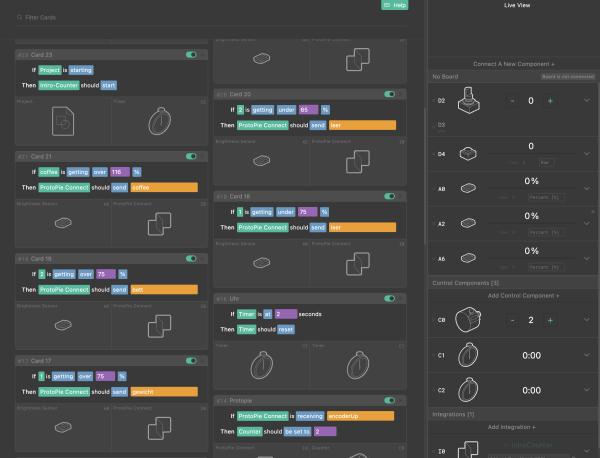Screen dimensions: 600x458
Task: Select the ProtoPie Connect icon in Card 18
Action: tap(358, 264)
